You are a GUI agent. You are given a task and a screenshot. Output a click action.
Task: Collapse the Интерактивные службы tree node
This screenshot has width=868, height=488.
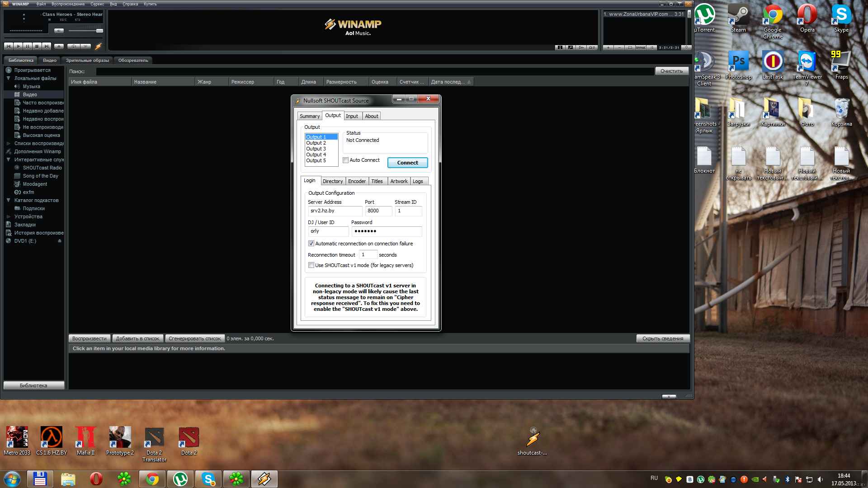coord(8,160)
